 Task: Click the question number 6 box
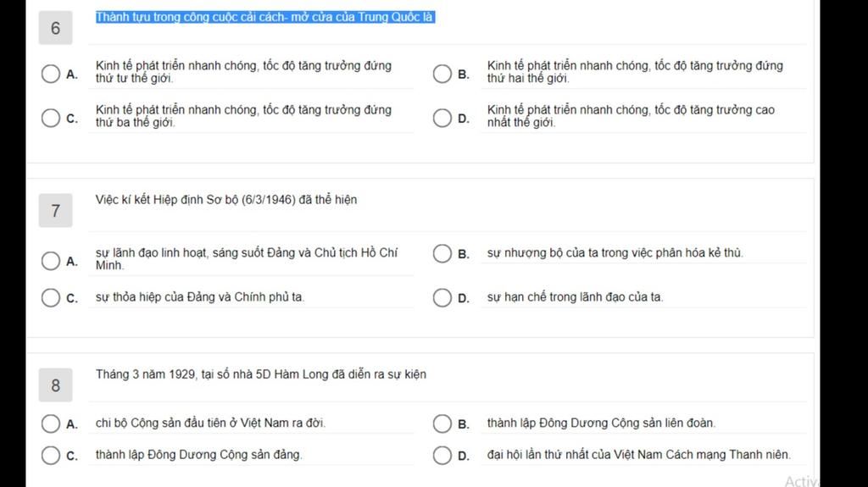tap(55, 28)
